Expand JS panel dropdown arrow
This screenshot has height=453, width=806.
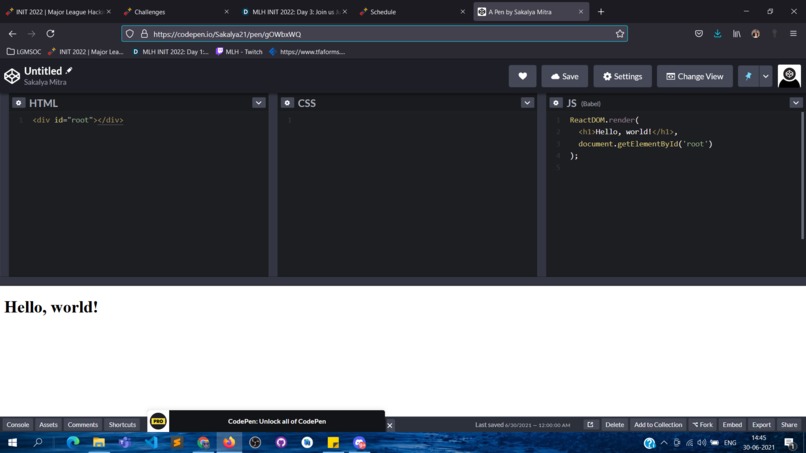[x=796, y=103]
